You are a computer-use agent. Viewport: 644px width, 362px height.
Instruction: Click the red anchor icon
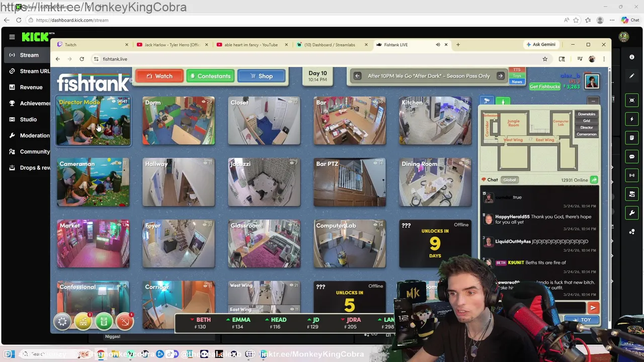coord(124,321)
